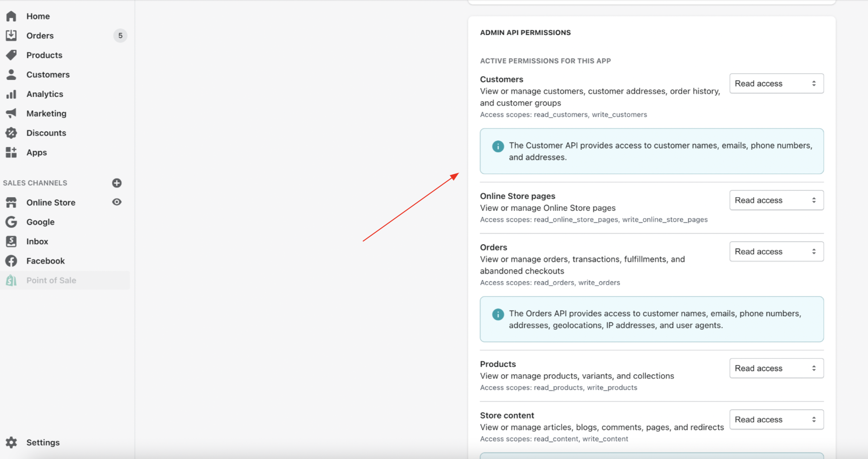Open Settings gear icon
Viewport: 868px width, 459px height.
point(11,442)
